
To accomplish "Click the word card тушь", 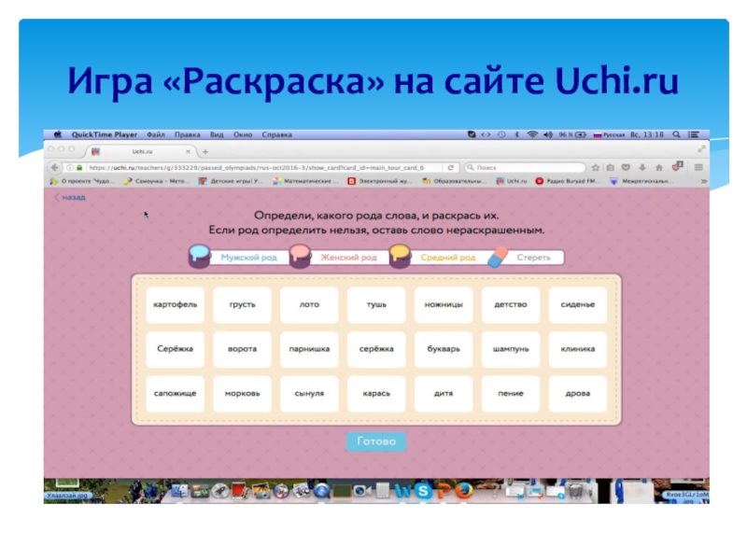I will pos(376,304).
